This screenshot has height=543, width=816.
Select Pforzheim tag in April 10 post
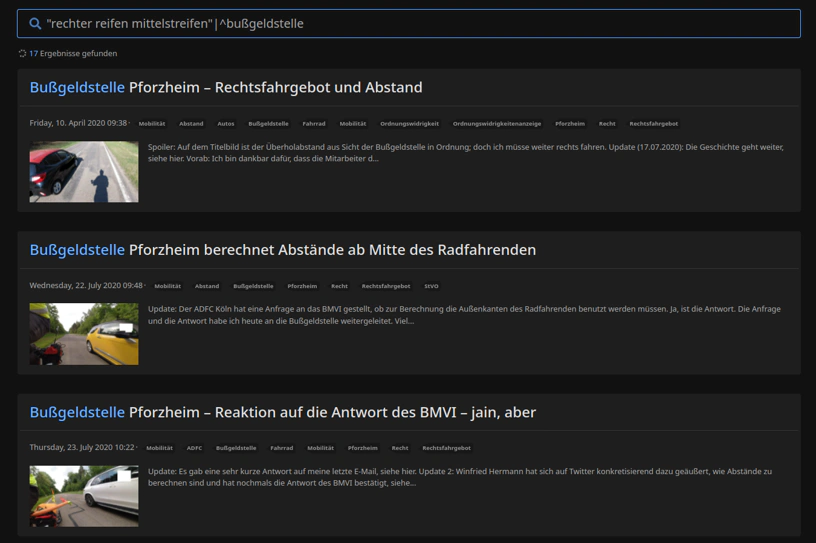570,124
